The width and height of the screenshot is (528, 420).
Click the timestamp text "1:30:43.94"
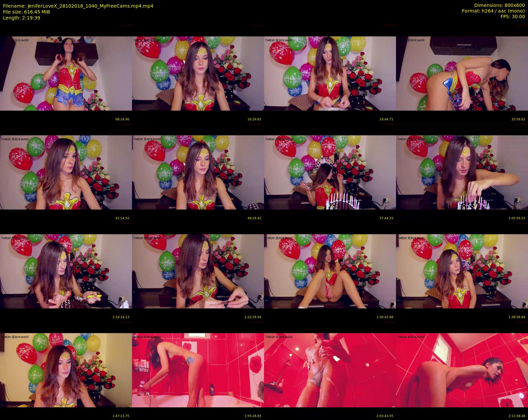click(x=385, y=317)
